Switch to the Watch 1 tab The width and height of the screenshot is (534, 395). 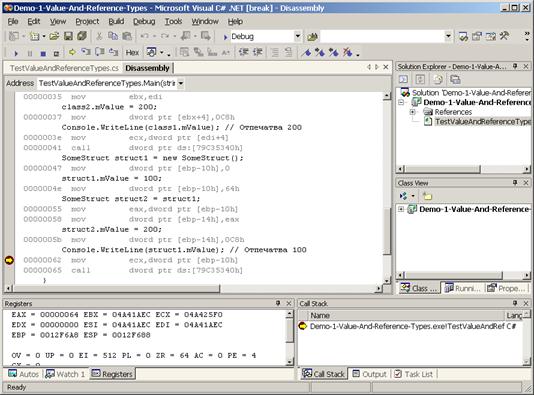(x=65, y=374)
